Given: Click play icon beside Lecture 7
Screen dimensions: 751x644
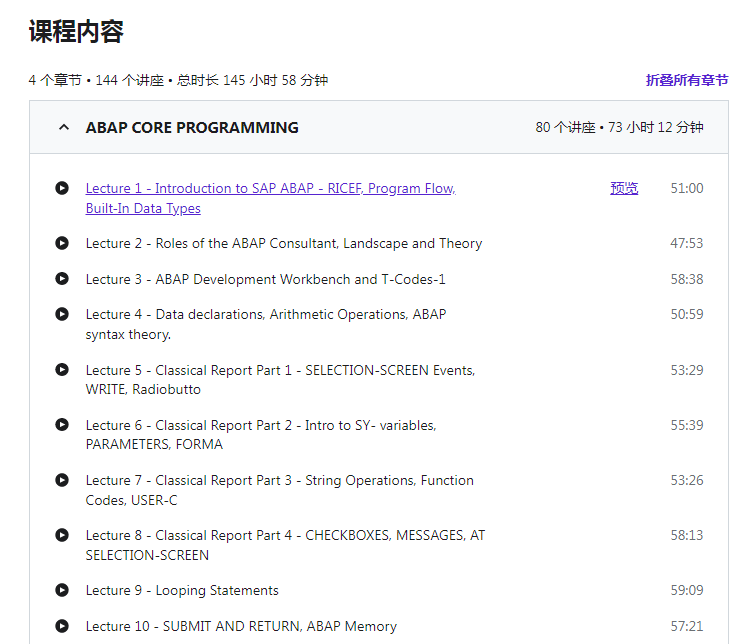Looking at the screenshot, I should pos(62,479).
